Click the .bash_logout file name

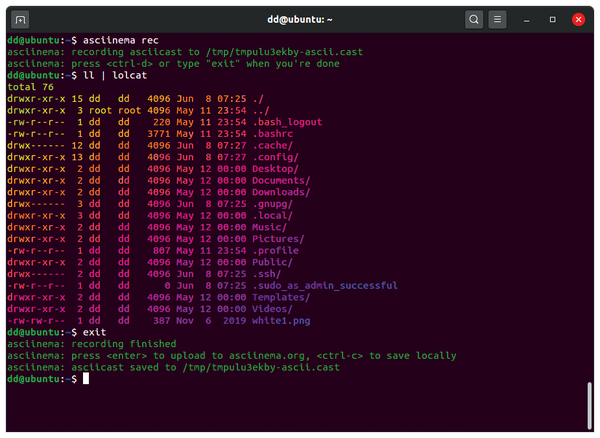287,122
